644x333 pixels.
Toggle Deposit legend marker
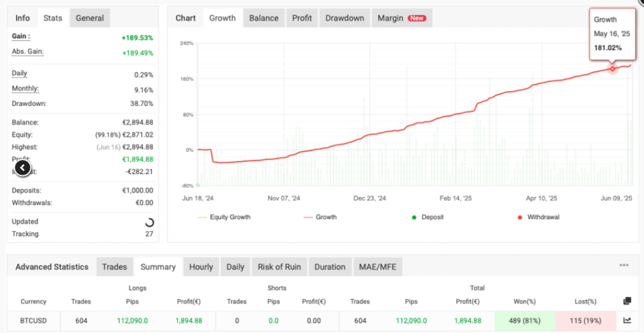428,217
